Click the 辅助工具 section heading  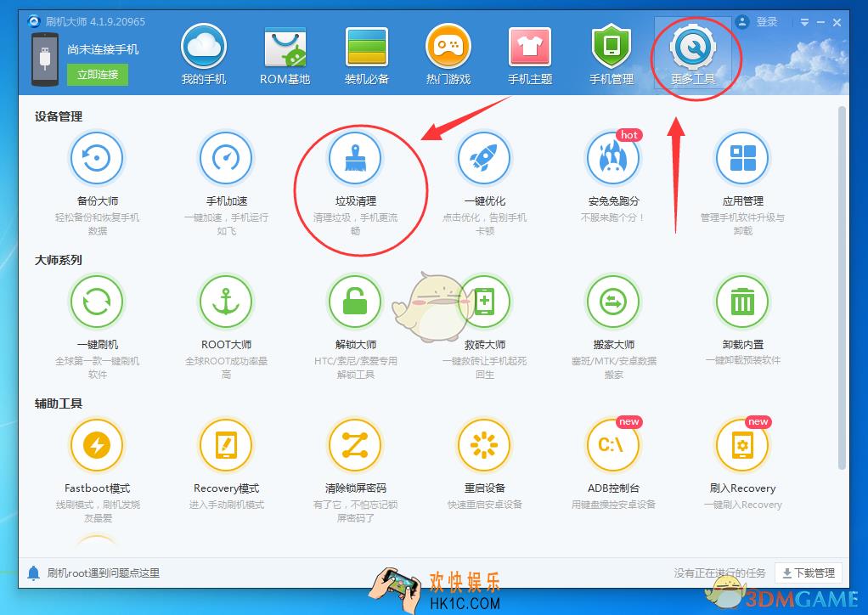58,403
